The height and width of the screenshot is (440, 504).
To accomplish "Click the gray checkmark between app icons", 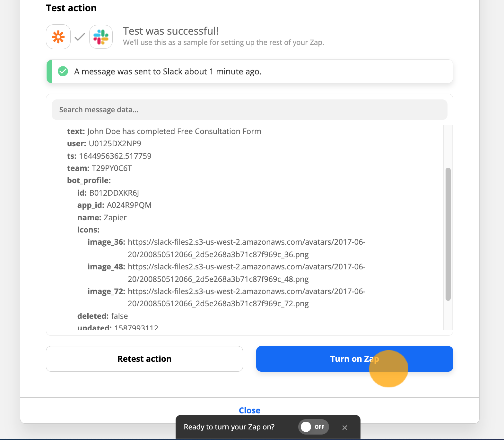I will pyautogui.click(x=80, y=37).
